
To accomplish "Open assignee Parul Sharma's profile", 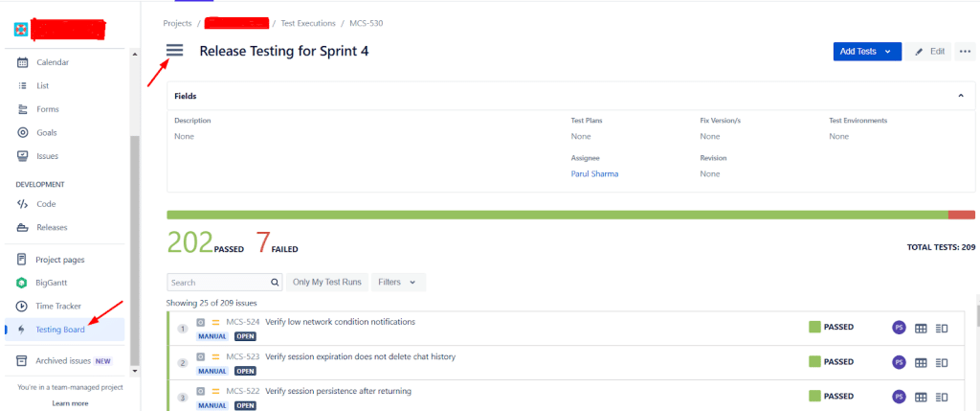I will (594, 174).
